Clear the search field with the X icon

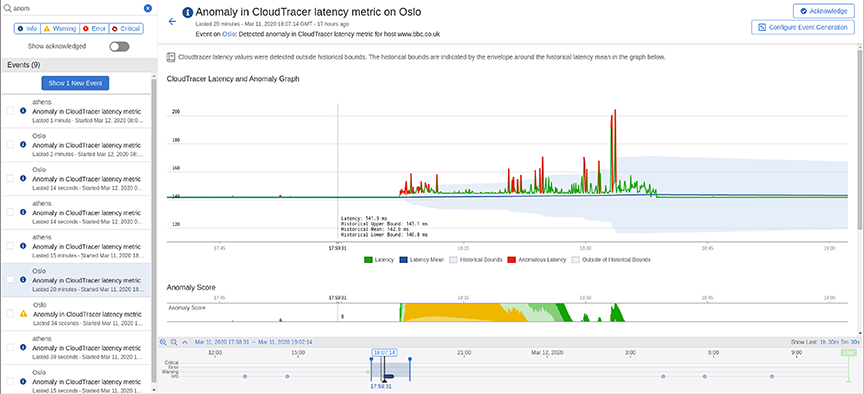tap(147, 8)
